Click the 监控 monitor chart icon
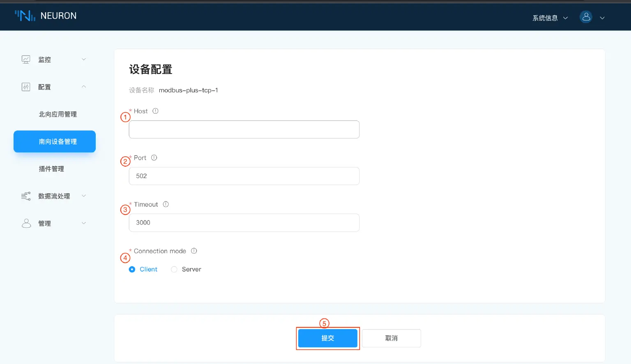 tap(26, 60)
